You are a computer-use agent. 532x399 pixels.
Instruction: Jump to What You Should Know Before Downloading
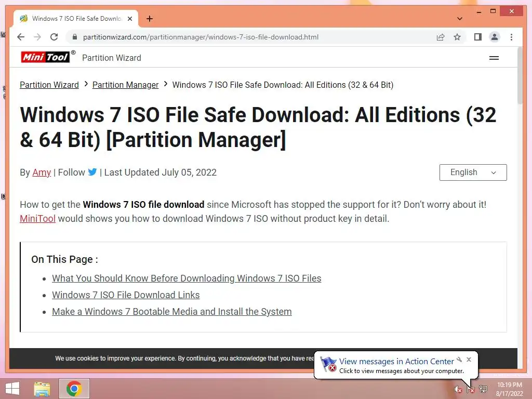coord(187,278)
